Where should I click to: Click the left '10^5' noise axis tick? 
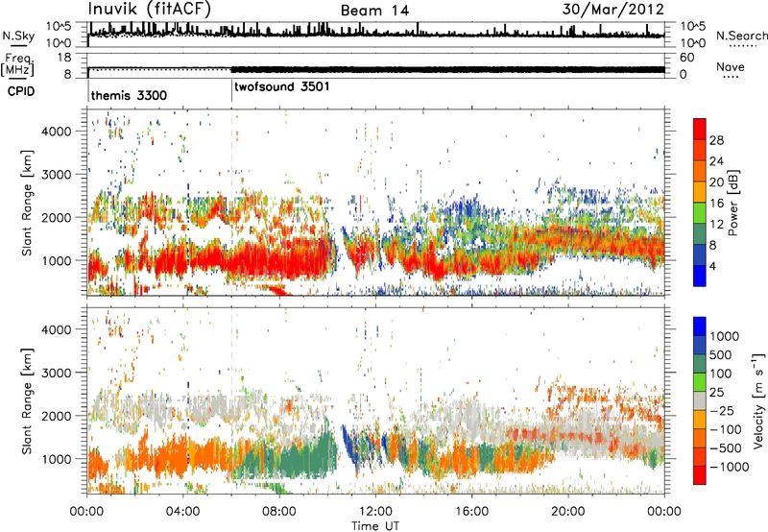click(x=59, y=27)
